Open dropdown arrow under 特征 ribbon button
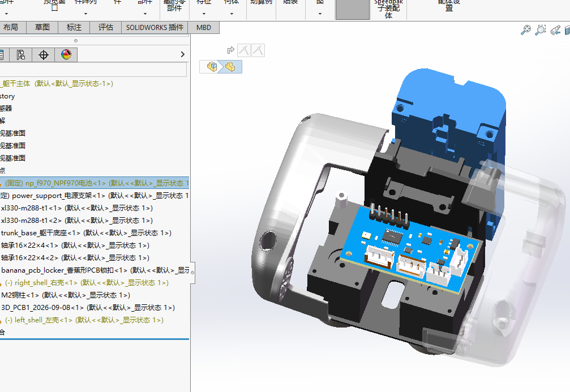Screen dimensions: 570x392 pyautogui.click(x=204, y=14)
